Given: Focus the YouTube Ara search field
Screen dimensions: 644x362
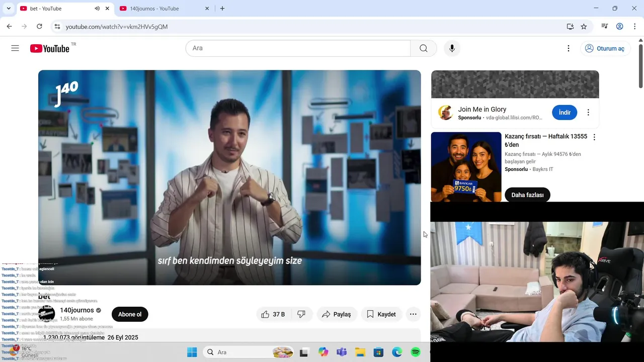Looking at the screenshot, I should [x=298, y=48].
